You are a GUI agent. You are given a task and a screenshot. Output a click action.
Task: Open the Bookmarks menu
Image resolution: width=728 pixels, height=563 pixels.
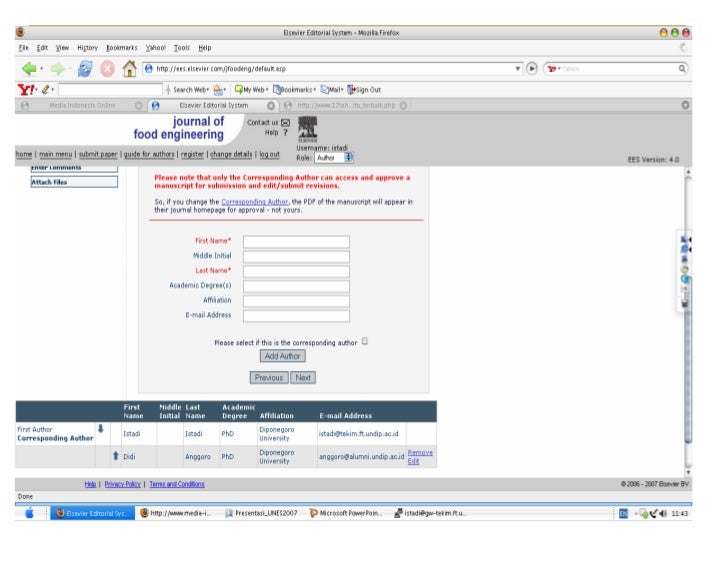(x=122, y=48)
